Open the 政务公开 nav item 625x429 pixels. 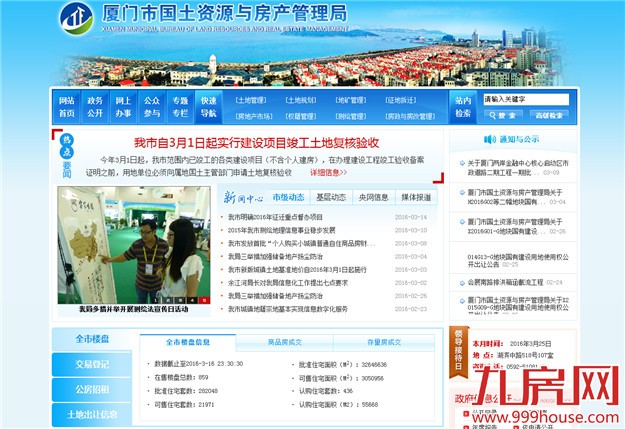pyautogui.click(x=95, y=107)
